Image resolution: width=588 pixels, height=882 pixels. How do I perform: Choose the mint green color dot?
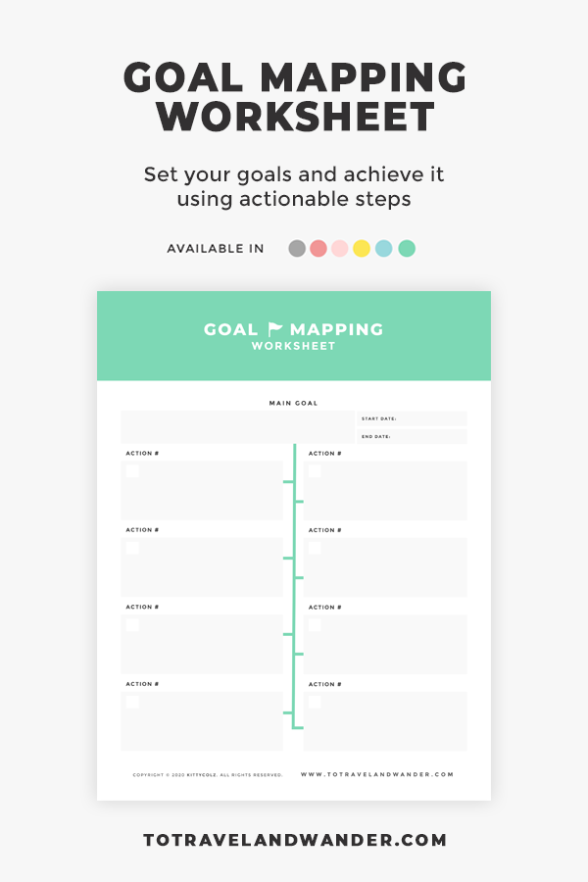coord(407,248)
